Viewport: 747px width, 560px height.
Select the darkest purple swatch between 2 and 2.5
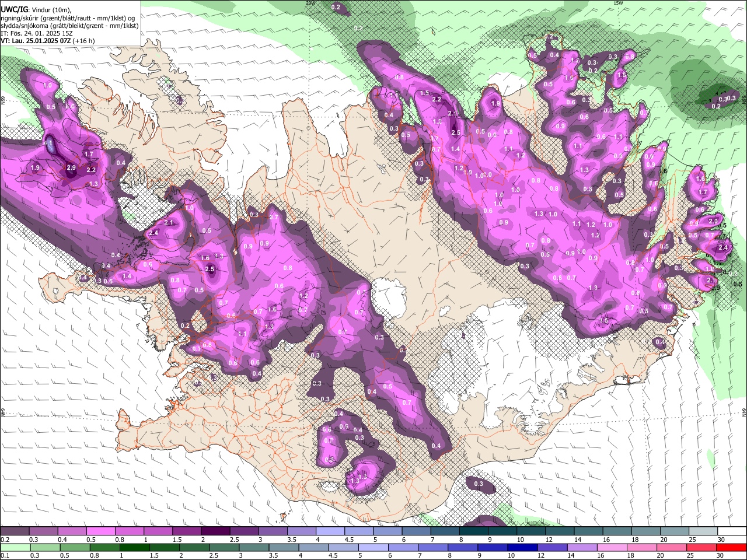215,531
